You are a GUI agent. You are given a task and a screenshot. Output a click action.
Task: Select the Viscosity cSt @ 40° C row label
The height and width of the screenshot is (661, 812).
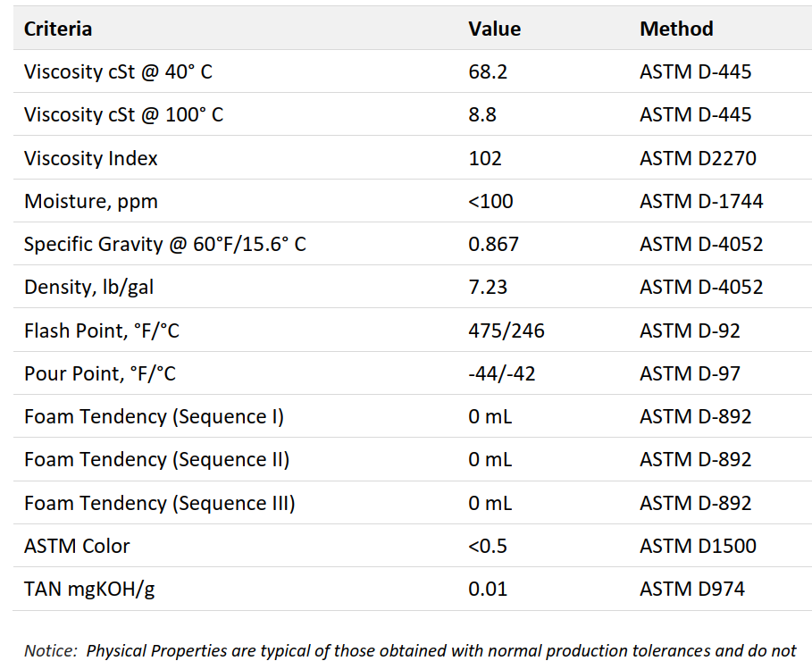pyautogui.click(x=118, y=72)
